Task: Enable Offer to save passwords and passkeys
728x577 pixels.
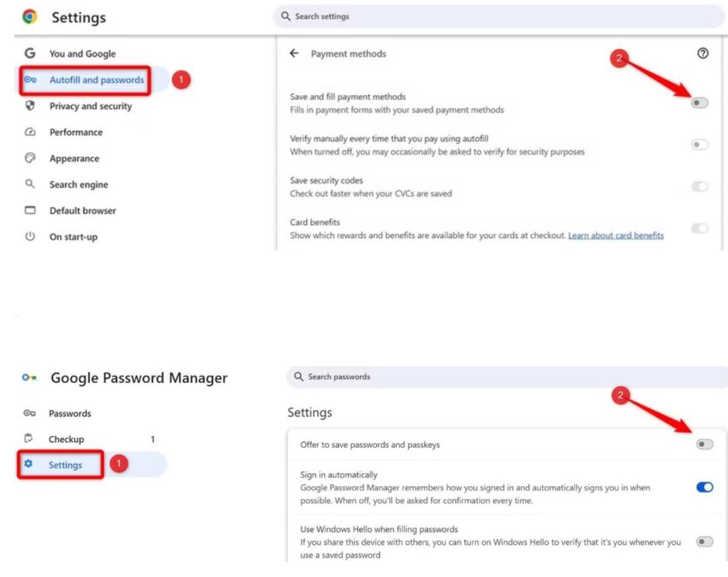Action: click(x=704, y=444)
